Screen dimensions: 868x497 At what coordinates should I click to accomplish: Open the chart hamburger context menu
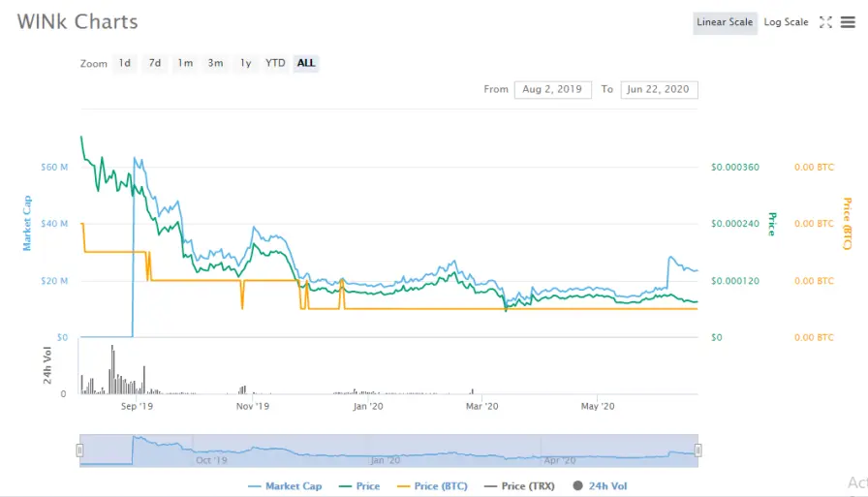point(848,22)
